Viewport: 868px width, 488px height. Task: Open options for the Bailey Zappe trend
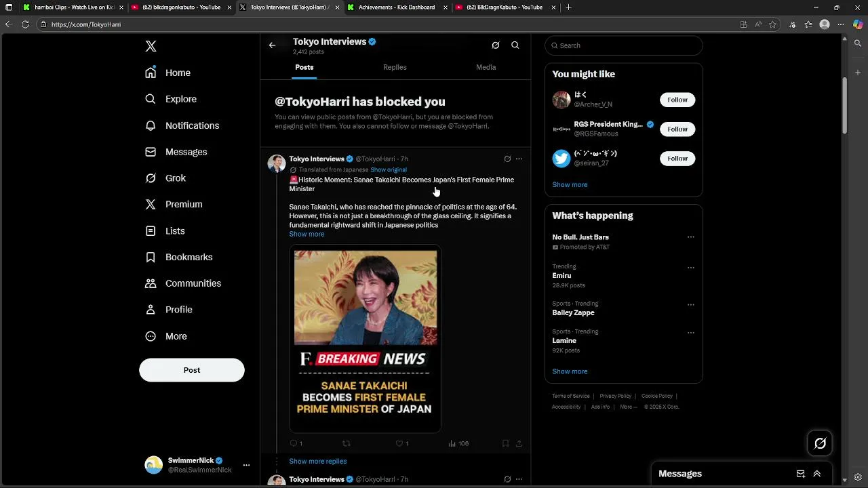pyautogui.click(x=691, y=305)
